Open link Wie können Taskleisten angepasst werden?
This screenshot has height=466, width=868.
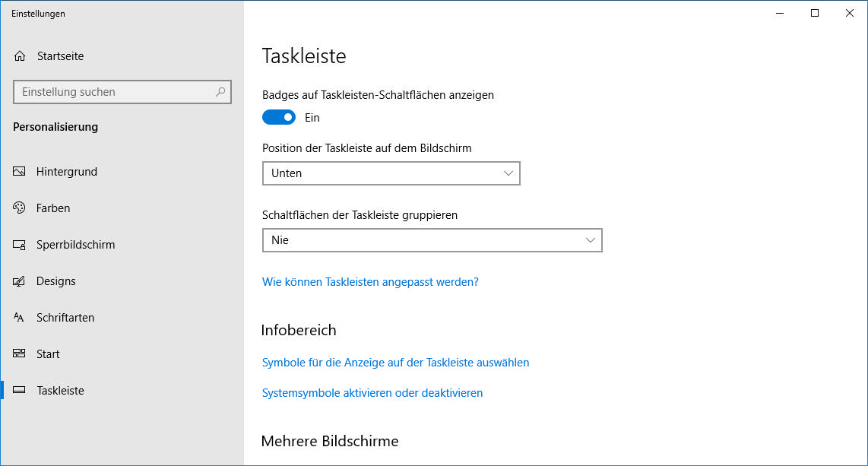pyautogui.click(x=370, y=282)
